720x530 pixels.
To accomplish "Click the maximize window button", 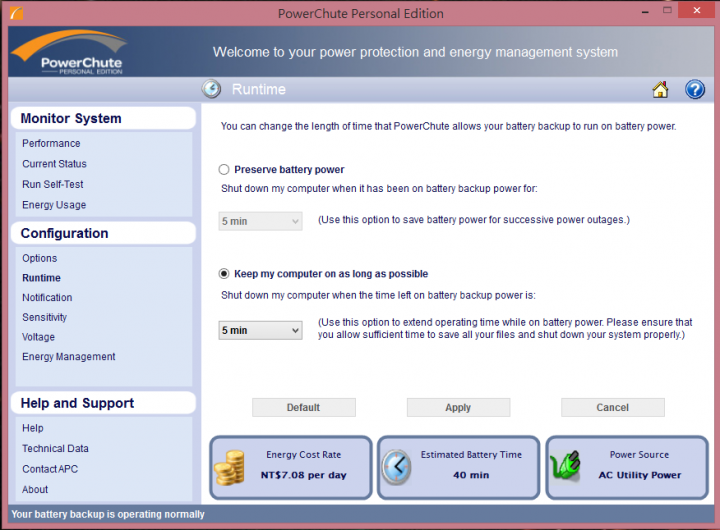I will click(x=667, y=10).
